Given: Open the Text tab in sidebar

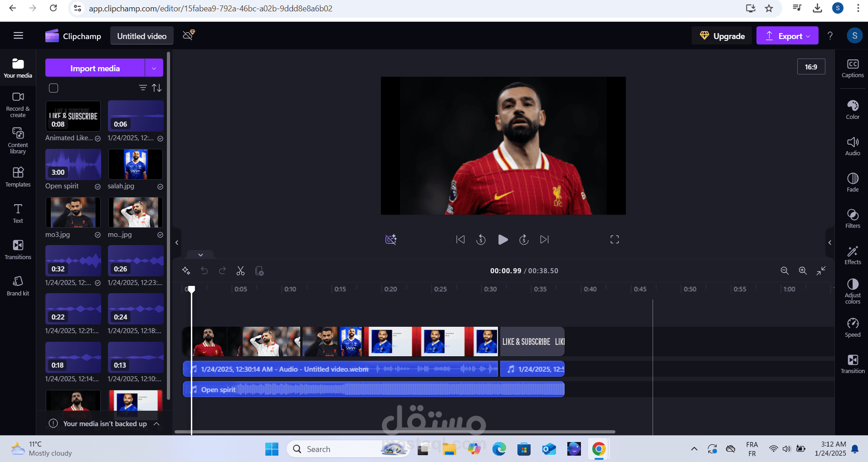Looking at the screenshot, I should pos(18,213).
